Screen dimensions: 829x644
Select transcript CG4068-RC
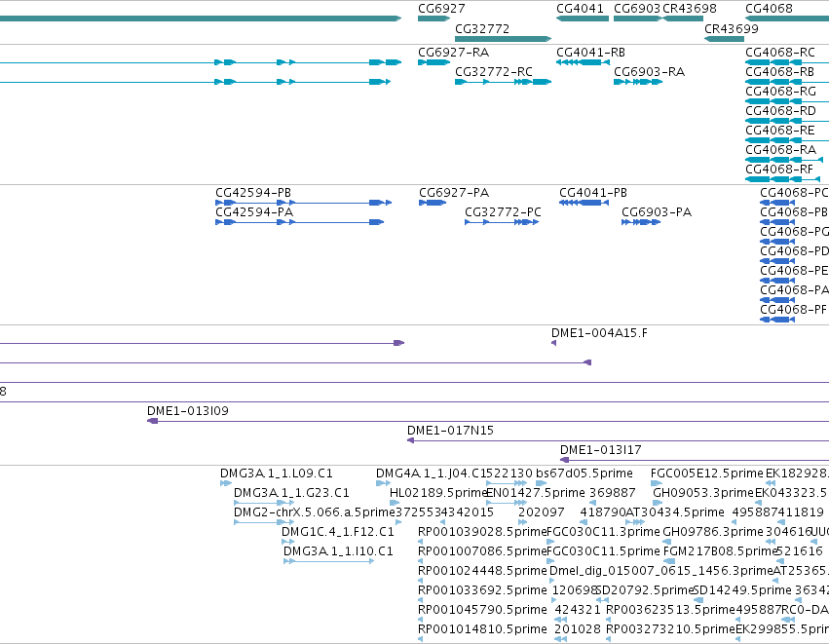(x=780, y=53)
